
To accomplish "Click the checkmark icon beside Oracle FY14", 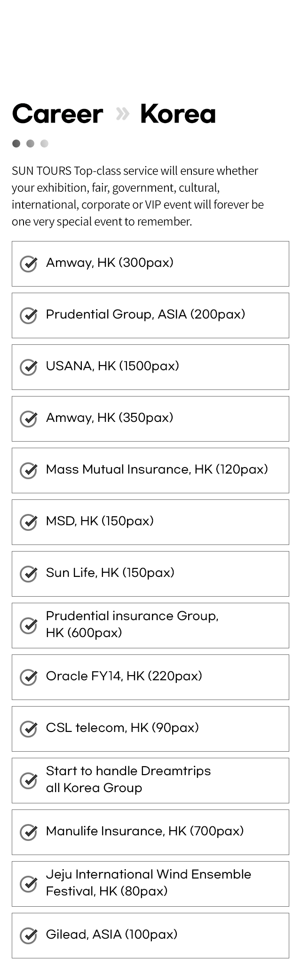I will click(29, 677).
